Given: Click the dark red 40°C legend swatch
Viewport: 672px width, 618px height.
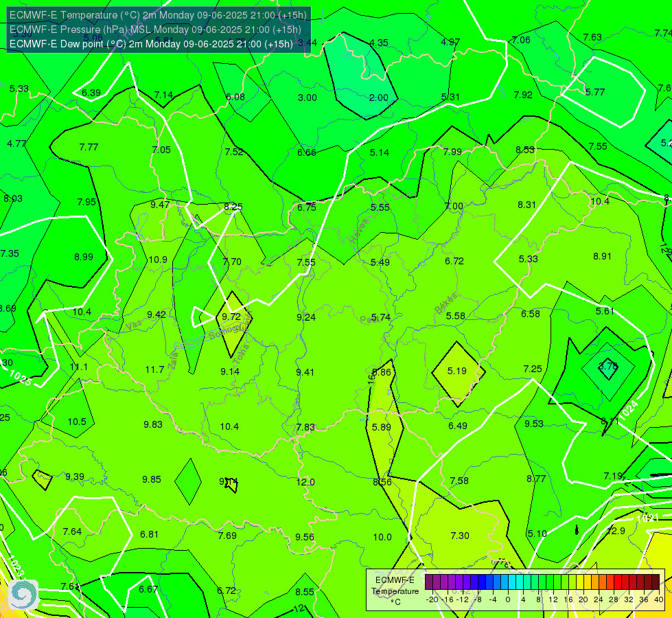Looking at the screenshot, I should tap(656, 582).
